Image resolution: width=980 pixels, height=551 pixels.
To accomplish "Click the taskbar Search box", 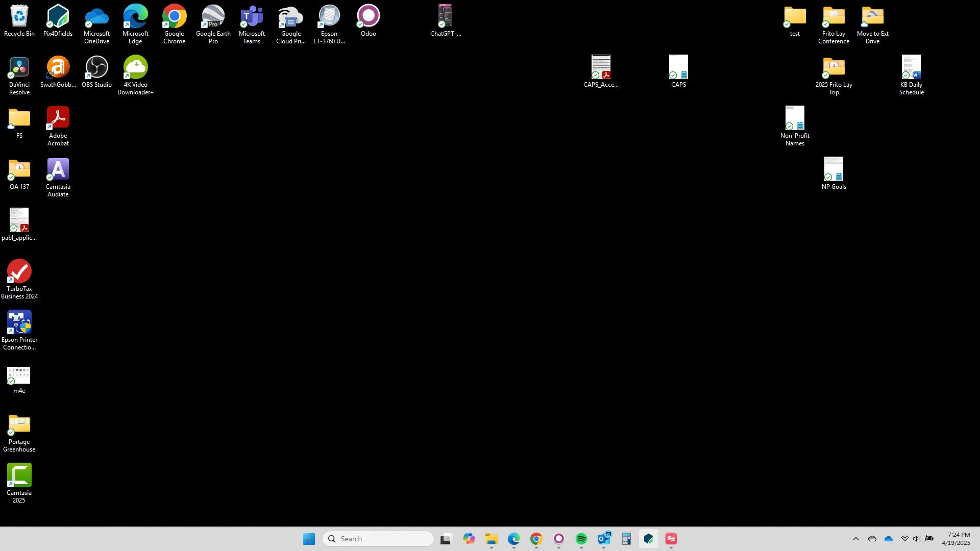I will click(378, 539).
